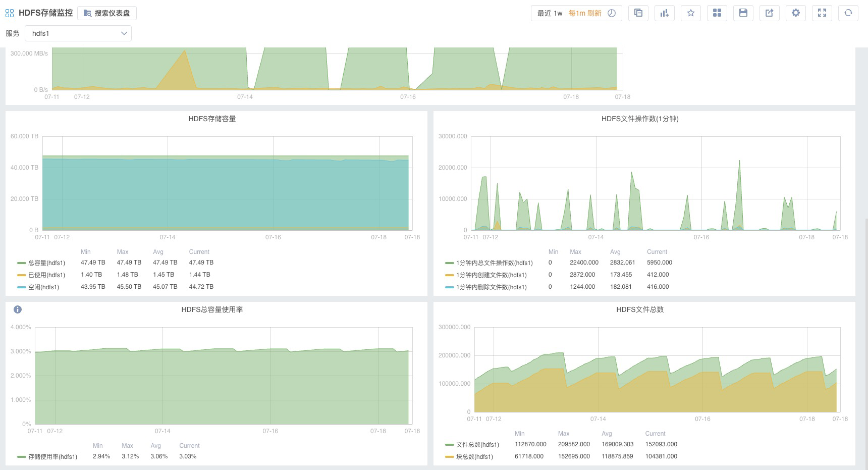This screenshot has height=470, width=868.
Task: Click the 169009.303 average file count
Action: [617, 444]
